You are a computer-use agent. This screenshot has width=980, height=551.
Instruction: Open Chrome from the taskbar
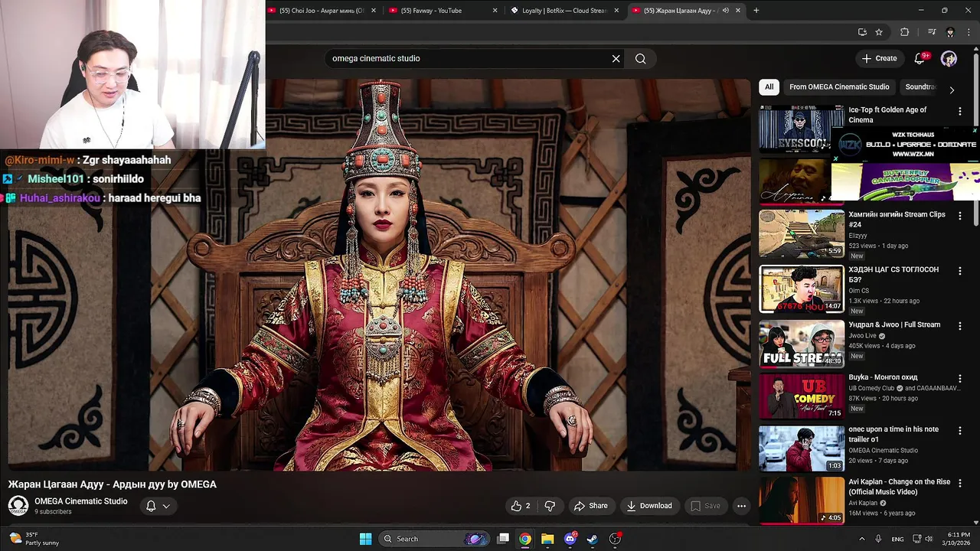point(525,539)
